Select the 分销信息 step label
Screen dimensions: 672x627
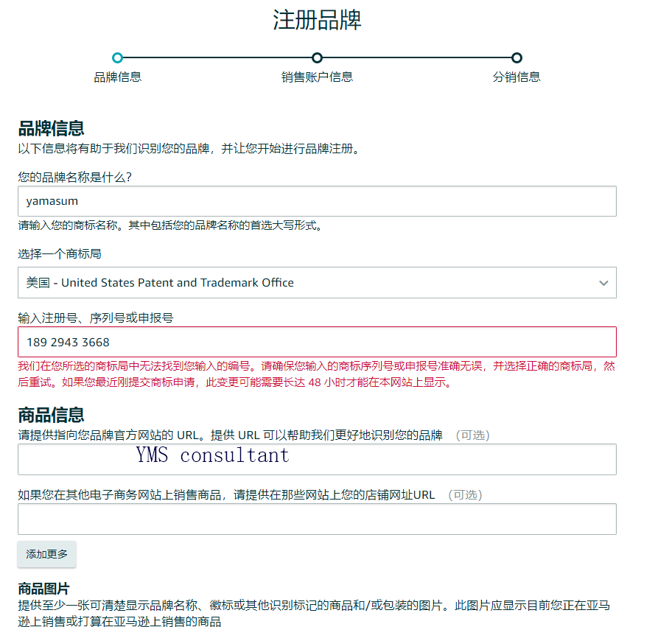[516, 76]
